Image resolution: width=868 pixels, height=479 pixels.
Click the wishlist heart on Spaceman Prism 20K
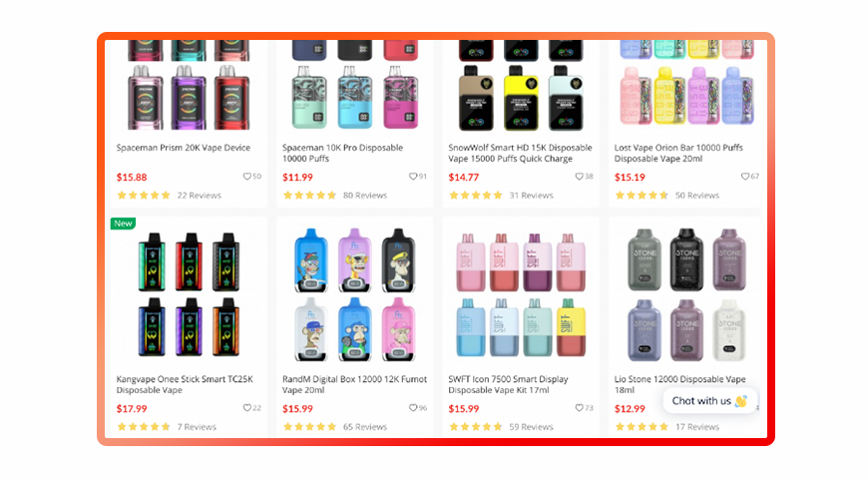(x=246, y=177)
